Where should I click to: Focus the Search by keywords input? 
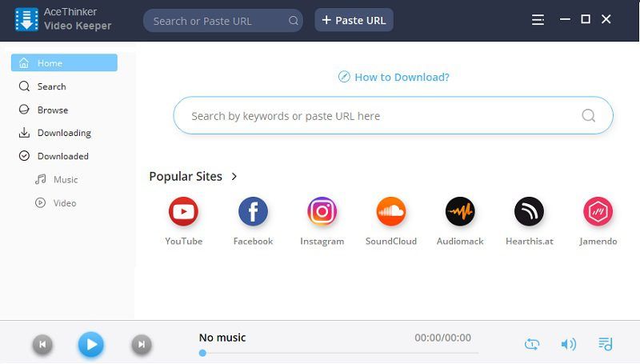393,115
